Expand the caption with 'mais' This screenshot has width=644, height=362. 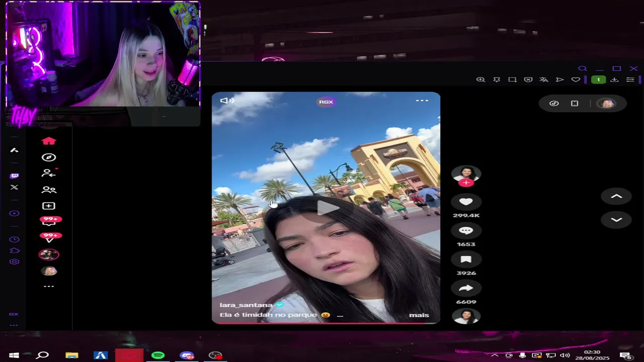point(419,315)
